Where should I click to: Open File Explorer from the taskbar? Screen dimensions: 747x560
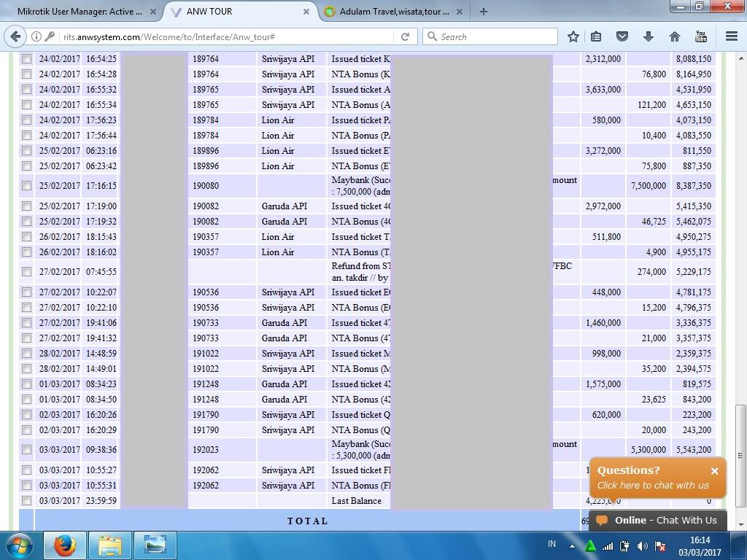(x=110, y=545)
